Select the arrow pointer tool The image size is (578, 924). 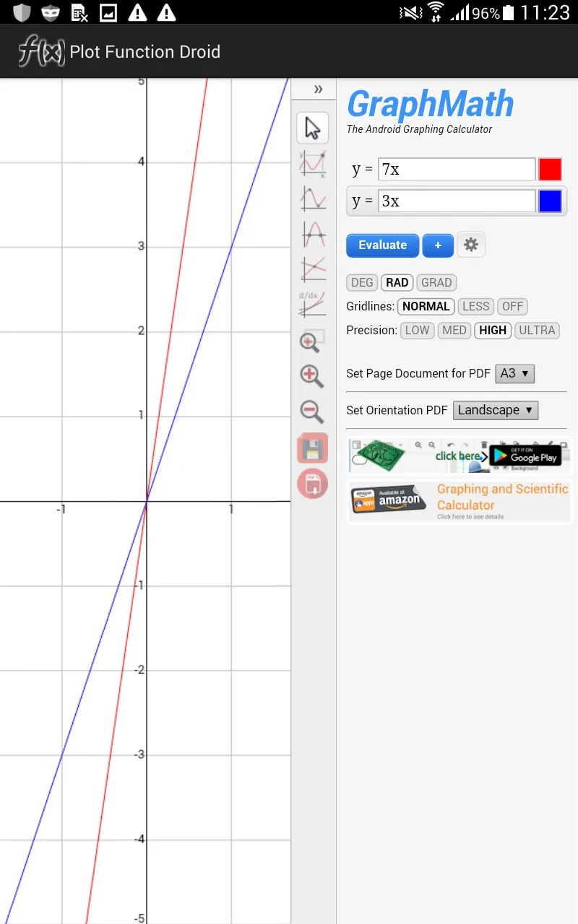click(312, 128)
